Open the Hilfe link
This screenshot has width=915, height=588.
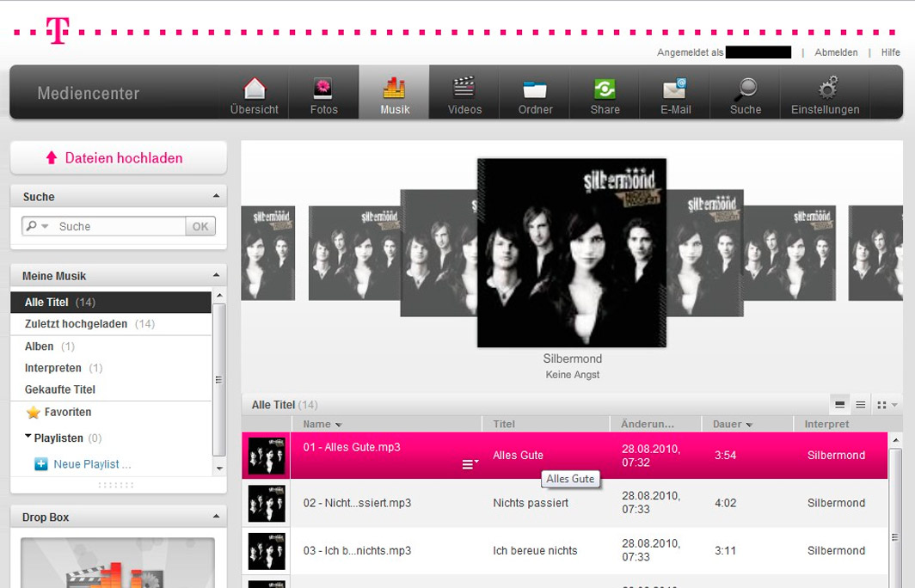pos(891,52)
